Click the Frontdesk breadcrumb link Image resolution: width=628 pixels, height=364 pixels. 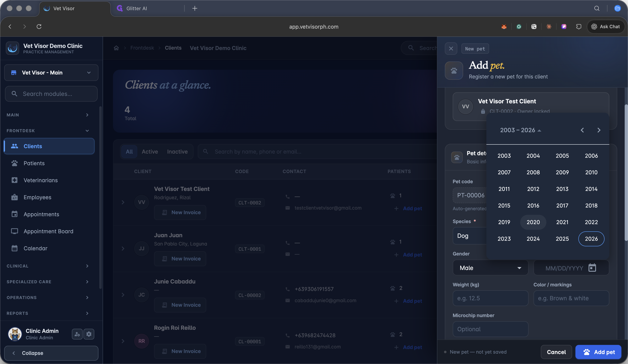(x=142, y=48)
